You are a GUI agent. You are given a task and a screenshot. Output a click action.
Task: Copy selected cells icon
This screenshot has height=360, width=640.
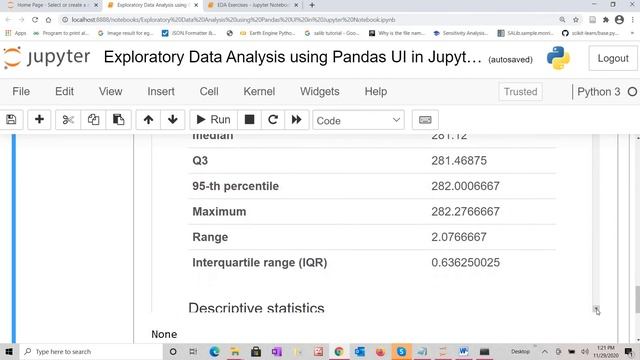[x=93, y=120]
